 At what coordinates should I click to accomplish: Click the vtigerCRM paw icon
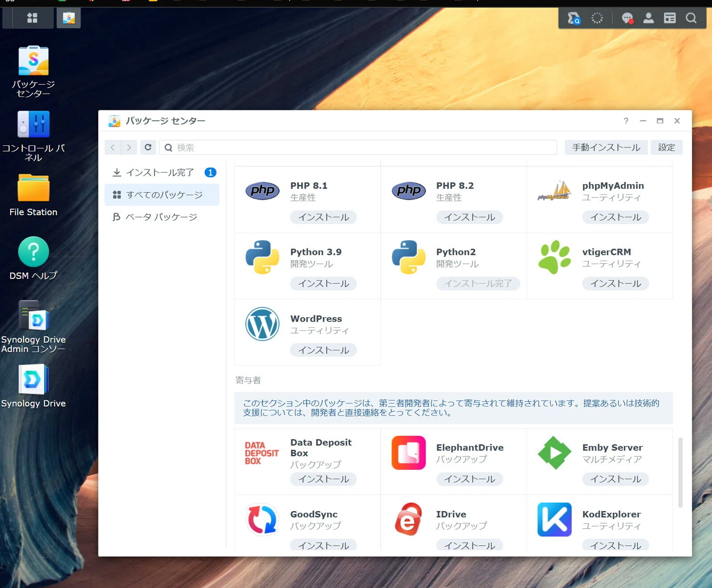tap(554, 257)
